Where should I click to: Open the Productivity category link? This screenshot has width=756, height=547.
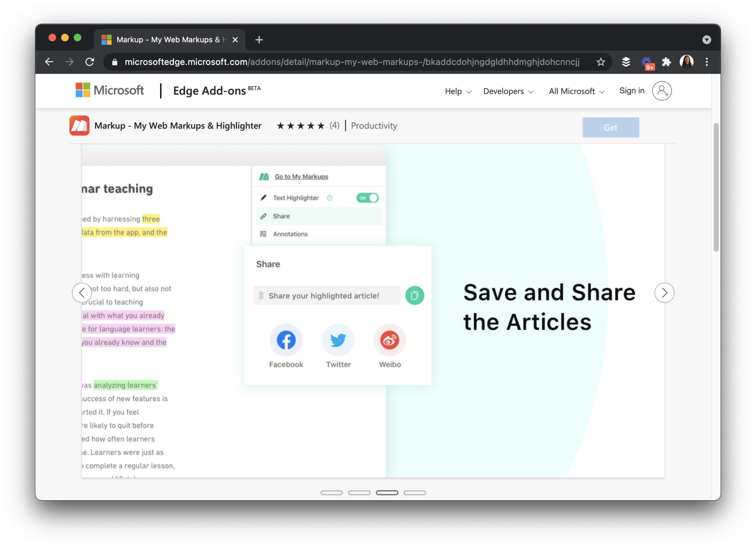coord(374,126)
